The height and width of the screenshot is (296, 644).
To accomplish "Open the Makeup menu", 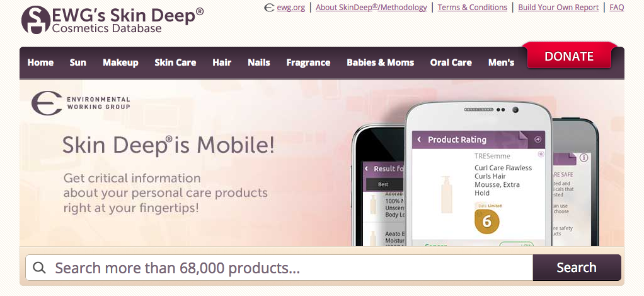I will 120,62.
